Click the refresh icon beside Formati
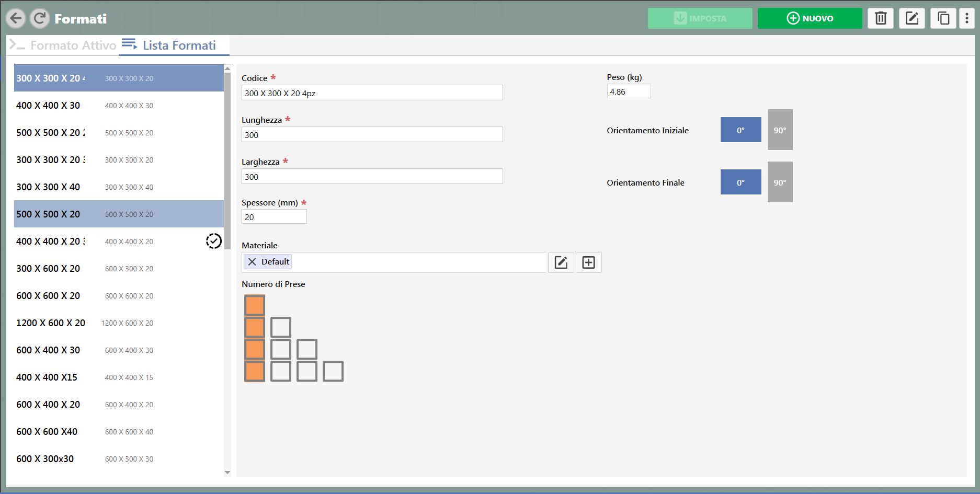The width and height of the screenshot is (980, 494). tap(40, 18)
